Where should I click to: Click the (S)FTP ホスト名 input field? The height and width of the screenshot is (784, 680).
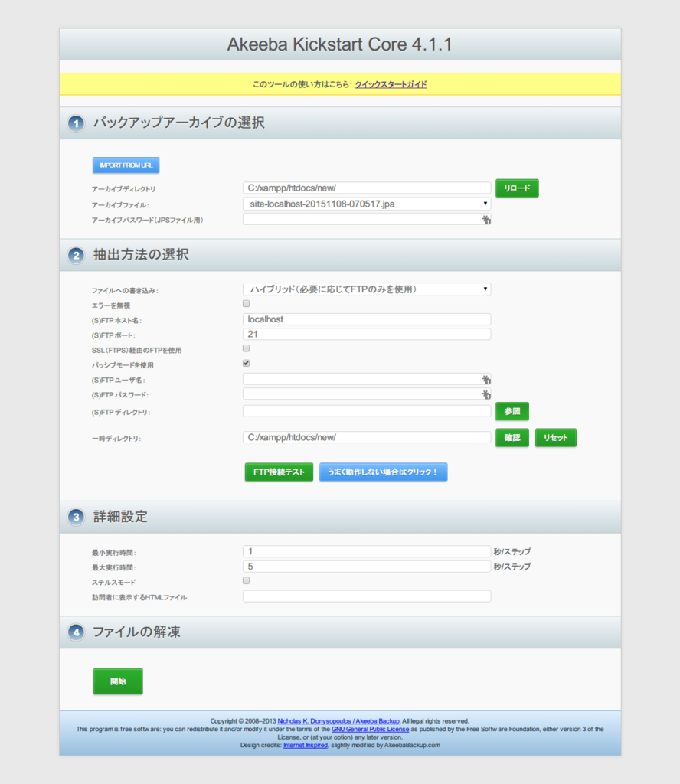[366, 319]
